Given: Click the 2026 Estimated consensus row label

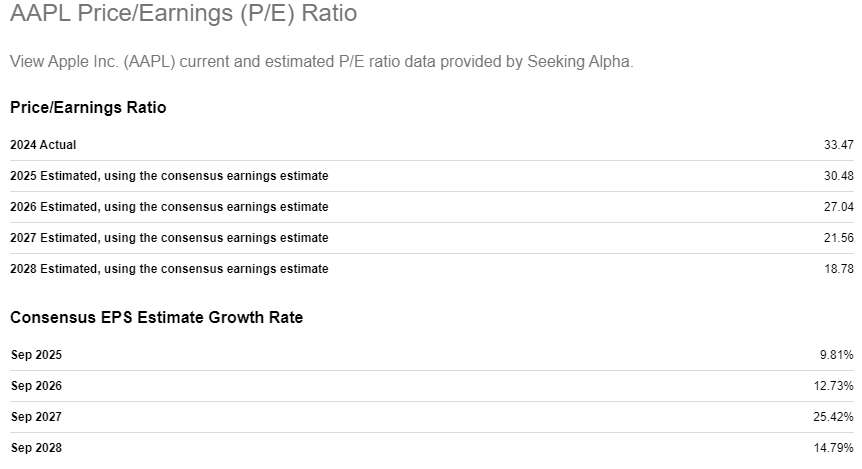Looking at the screenshot, I should (169, 207).
